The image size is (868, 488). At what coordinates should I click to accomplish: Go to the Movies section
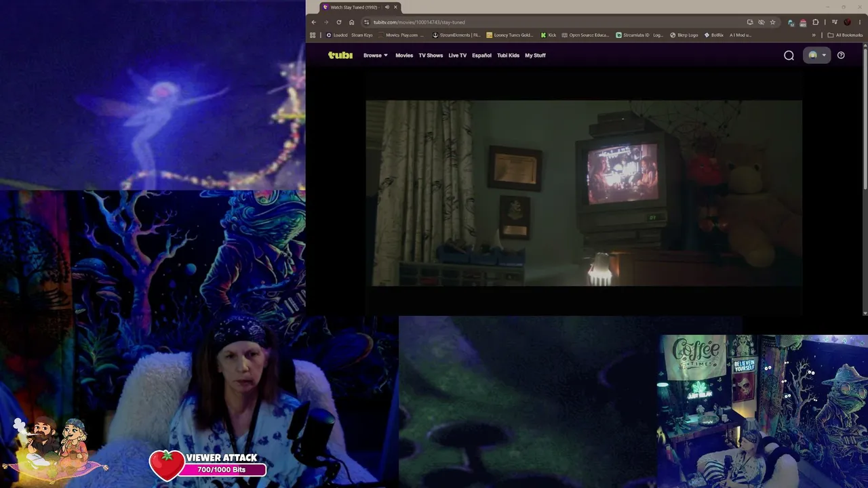(404, 56)
